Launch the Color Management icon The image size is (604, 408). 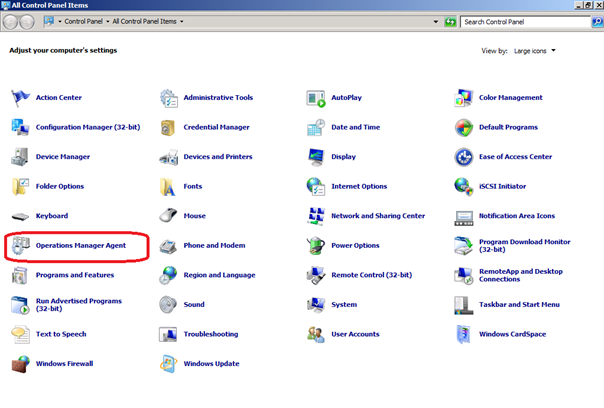pos(463,98)
